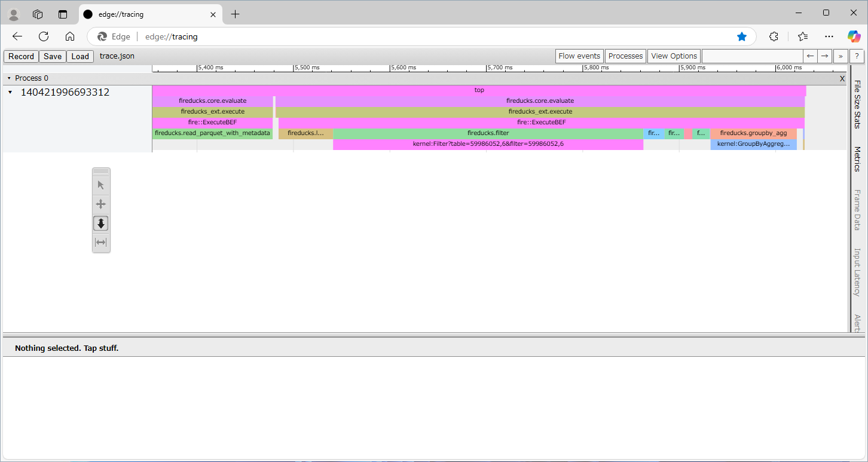The width and height of the screenshot is (868, 462).
Task: Open the Frame Data side tab
Action: click(x=857, y=210)
